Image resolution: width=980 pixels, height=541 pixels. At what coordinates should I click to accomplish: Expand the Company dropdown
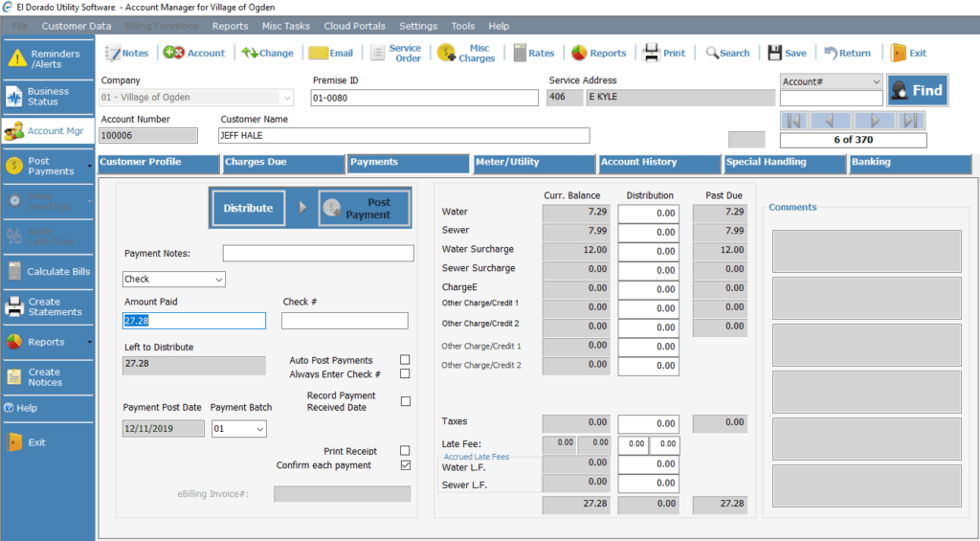point(287,98)
